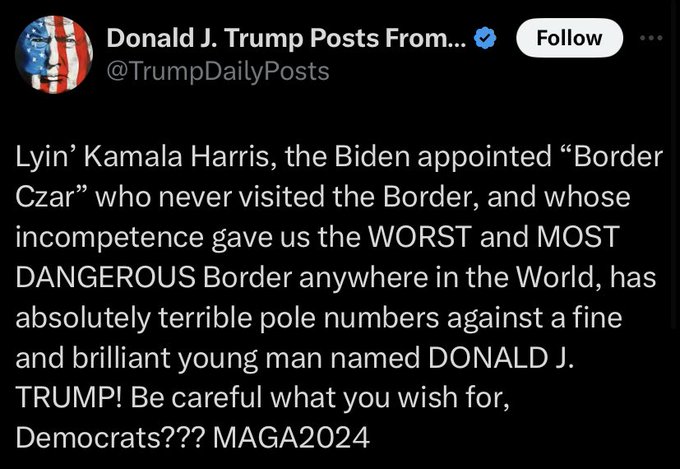The height and width of the screenshot is (469, 680).
Task: Click the blue verified checkmark badge
Action: [x=485, y=38]
